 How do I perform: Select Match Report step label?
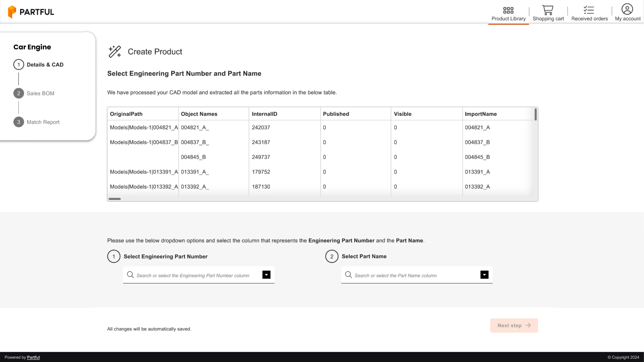pos(43,122)
